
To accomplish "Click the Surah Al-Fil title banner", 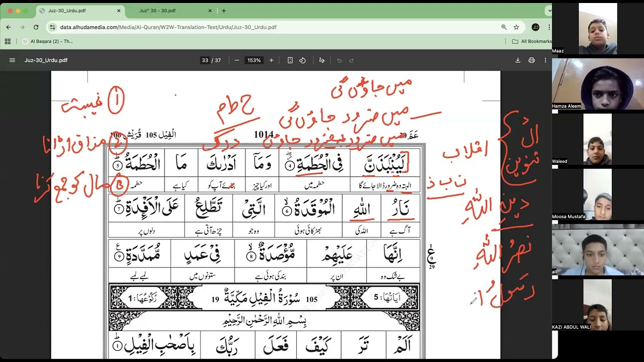I will pyautogui.click(x=265, y=298).
